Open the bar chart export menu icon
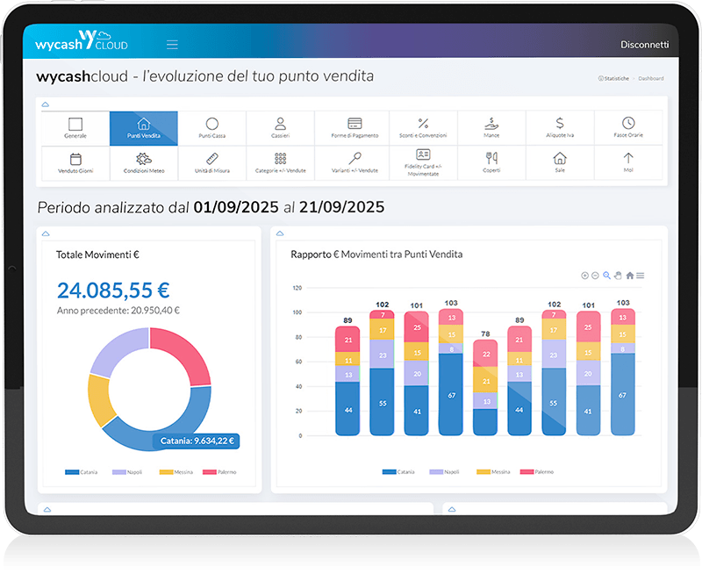Viewport: 702px width, 588px height. click(x=641, y=276)
